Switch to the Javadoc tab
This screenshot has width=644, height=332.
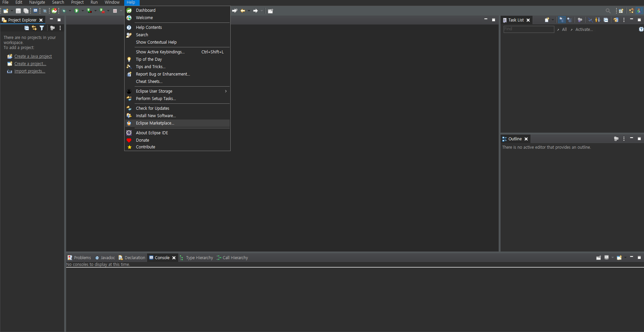105,257
